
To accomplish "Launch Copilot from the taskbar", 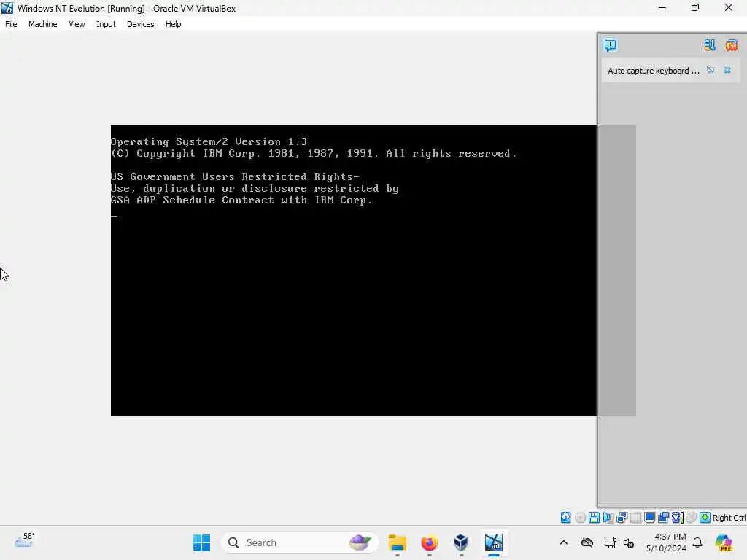I will coord(724,542).
